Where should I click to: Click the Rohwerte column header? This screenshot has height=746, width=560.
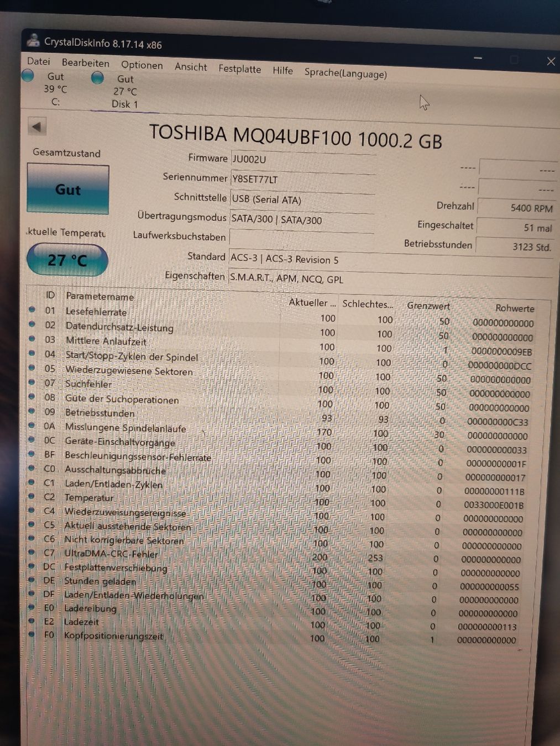click(514, 308)
